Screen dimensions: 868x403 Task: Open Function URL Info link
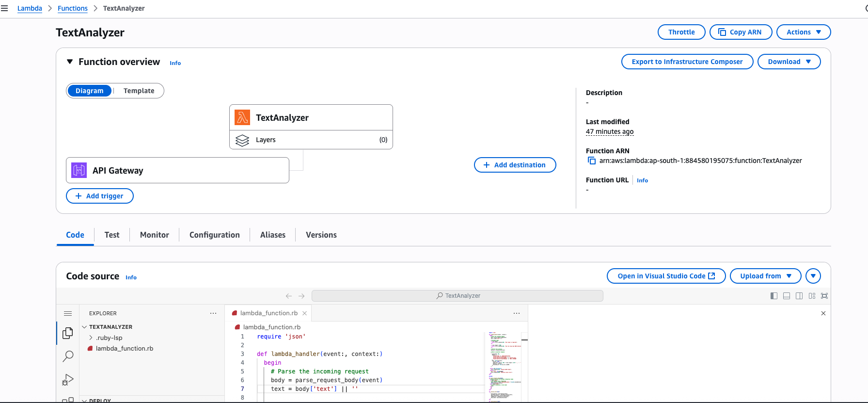coord(642,180)
